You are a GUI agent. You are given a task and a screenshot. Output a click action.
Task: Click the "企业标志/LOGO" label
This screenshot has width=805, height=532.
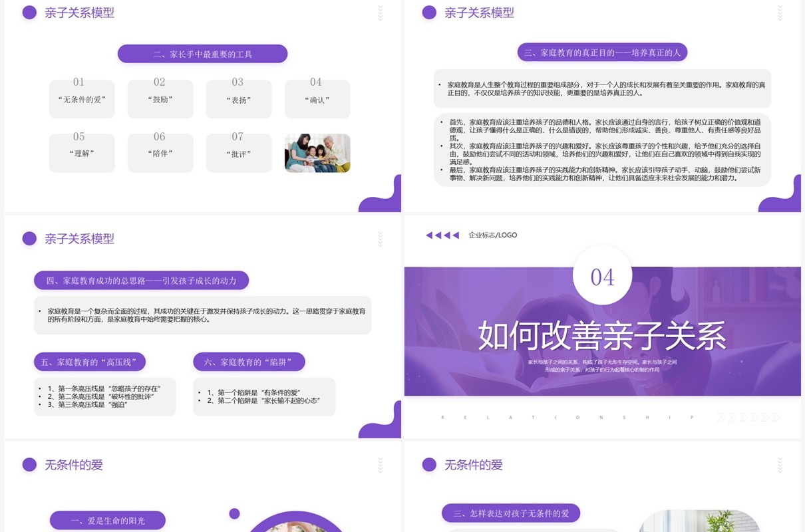pyautogui.click(x=492, y=235)
